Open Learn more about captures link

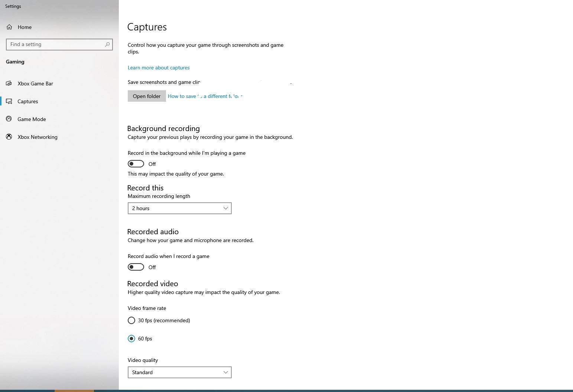point(159,68)
